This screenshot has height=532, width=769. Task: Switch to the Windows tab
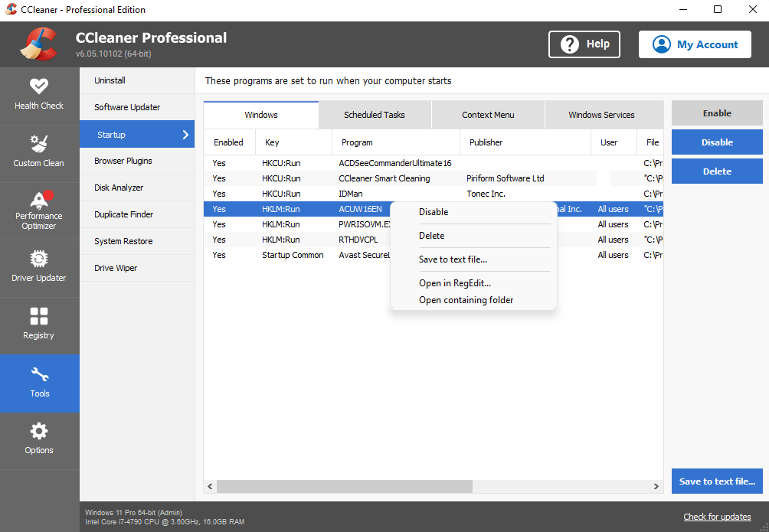click(261, 115)
